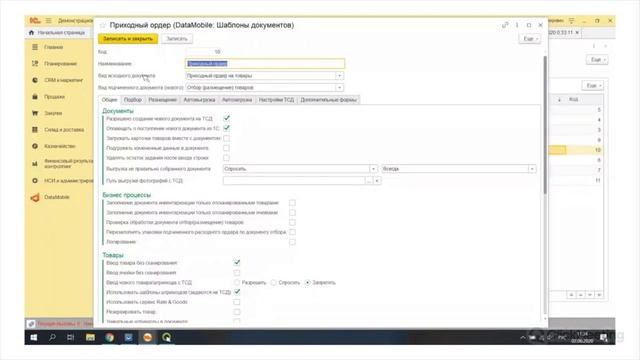Open the Планирование section icon
This screenshot has height=360, width=640.
pos(35,64)
